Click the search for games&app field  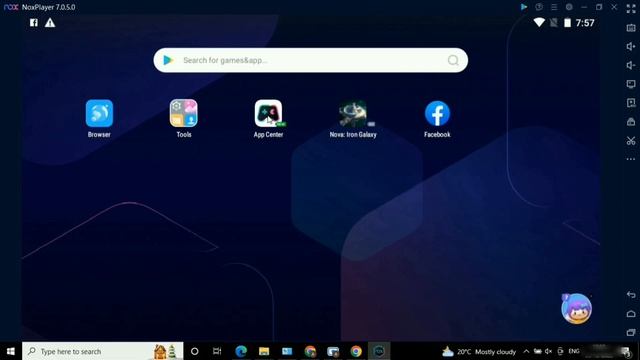click(311, 60)
